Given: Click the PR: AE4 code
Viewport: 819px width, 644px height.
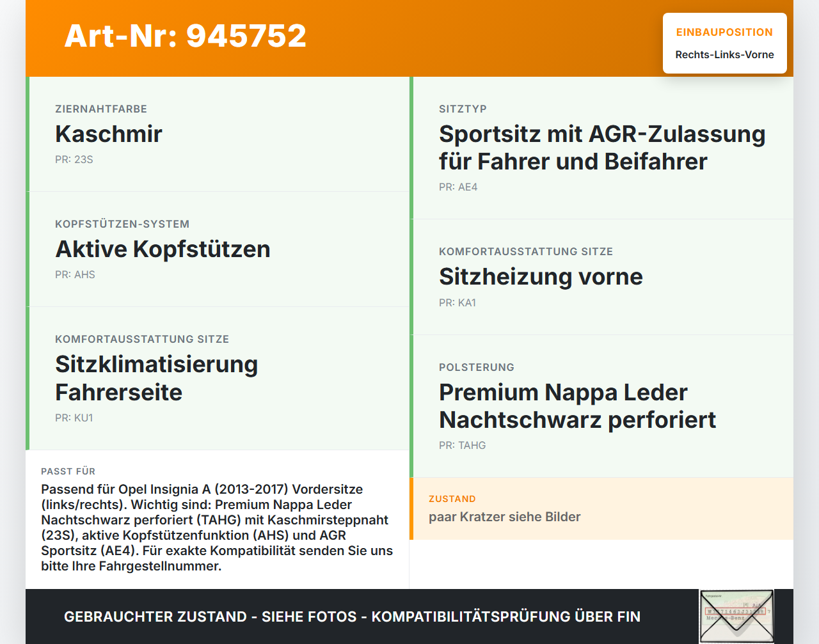Looking at the screenshot, I should coord(458,187).
